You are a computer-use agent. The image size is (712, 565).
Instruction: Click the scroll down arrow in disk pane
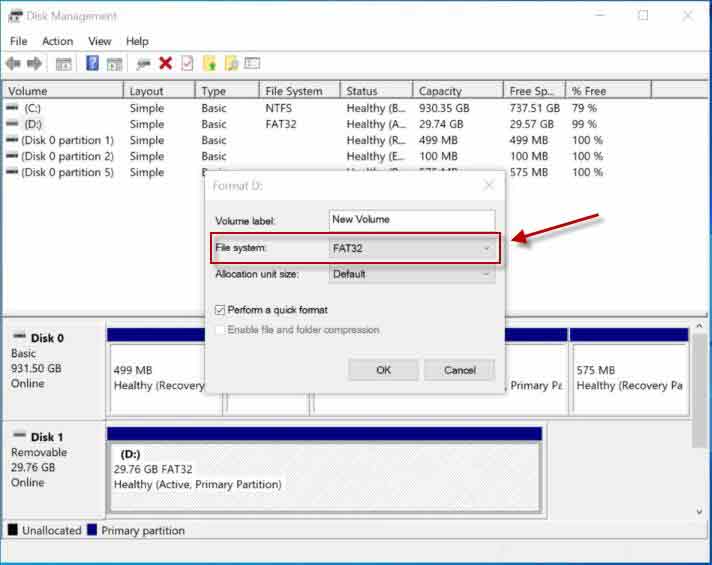tap(699, 510)
